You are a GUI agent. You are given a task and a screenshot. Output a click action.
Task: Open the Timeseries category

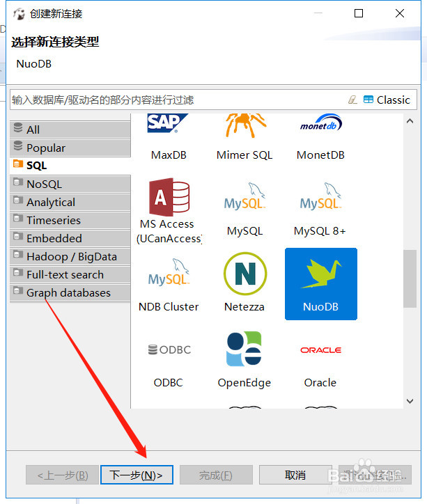[70, 220]
